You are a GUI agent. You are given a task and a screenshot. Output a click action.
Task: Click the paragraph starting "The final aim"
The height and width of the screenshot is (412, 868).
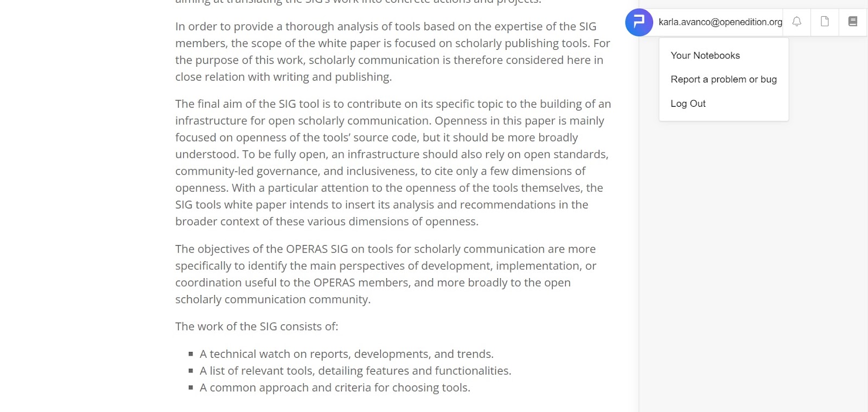tap(393, 163)
